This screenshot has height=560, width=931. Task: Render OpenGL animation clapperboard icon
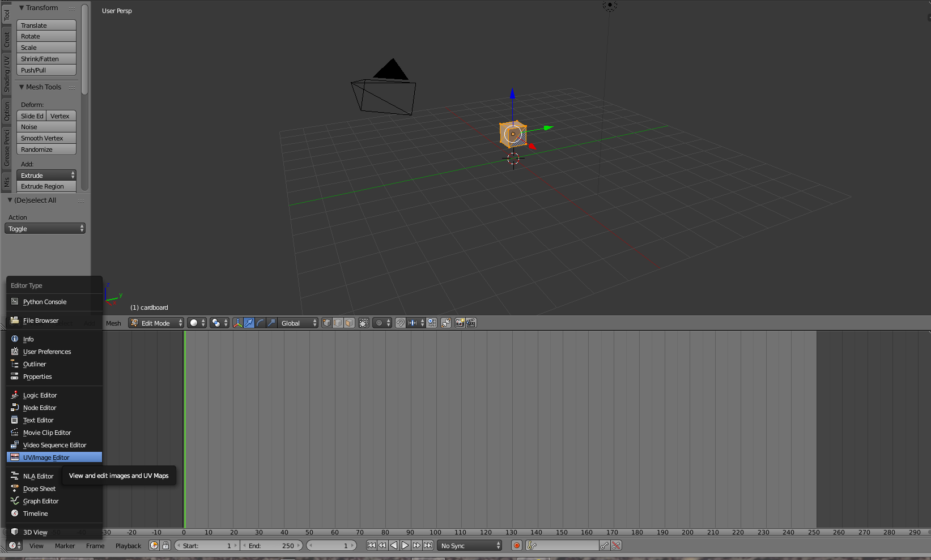471,323
